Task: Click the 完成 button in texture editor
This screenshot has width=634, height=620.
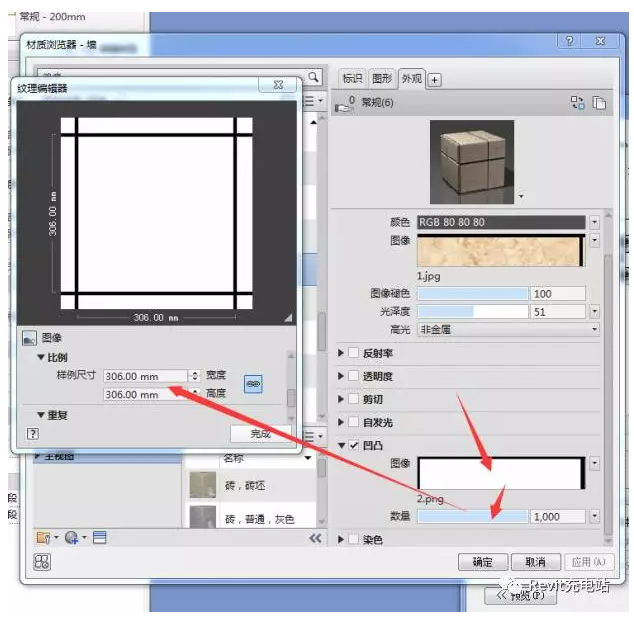Action: coord(260,434)
